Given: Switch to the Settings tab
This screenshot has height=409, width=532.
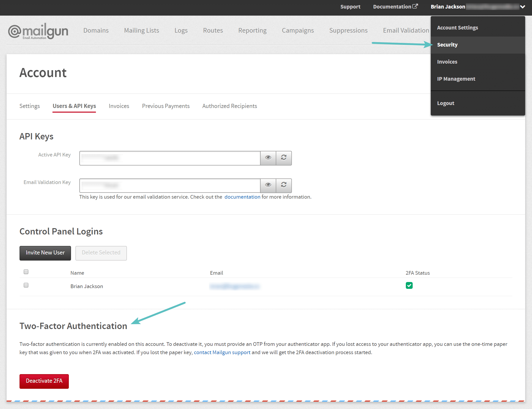Looking at the screenshot, I should point(29,106).
